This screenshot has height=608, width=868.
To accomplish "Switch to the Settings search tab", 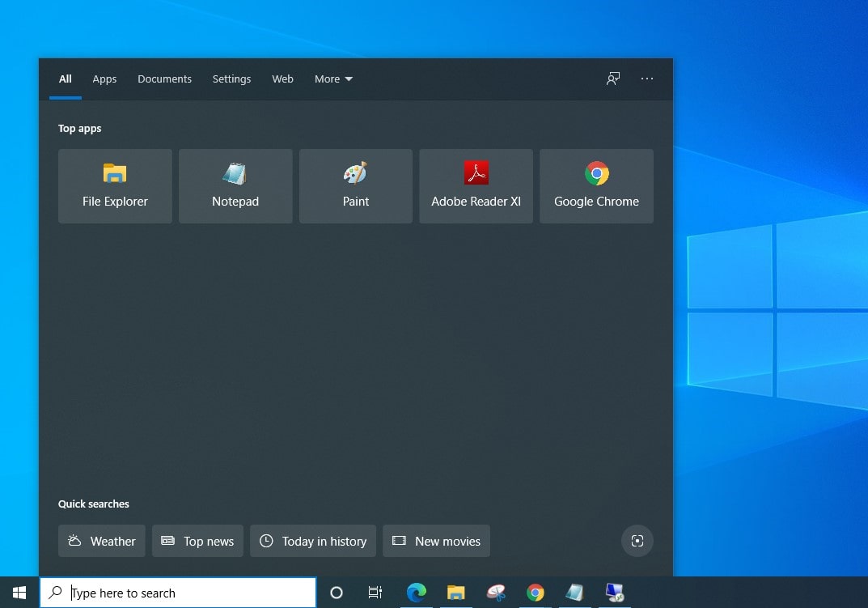I will click(x=231, y=79).
